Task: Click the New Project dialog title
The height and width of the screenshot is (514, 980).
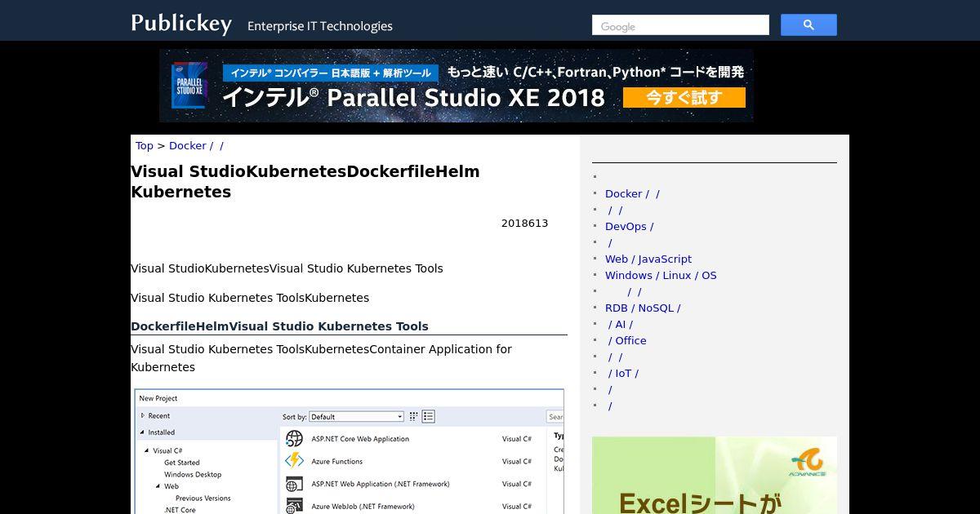Action: click(158, 398)
